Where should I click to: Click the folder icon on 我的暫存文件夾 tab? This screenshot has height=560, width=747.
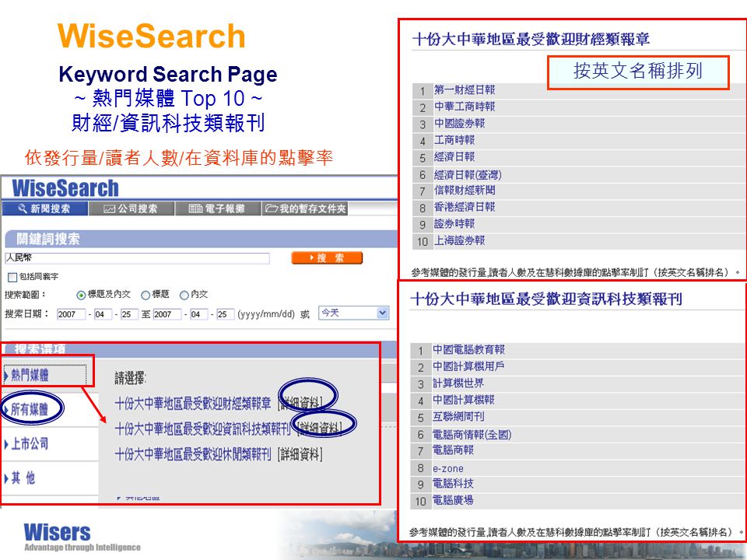tap(272, 208)
